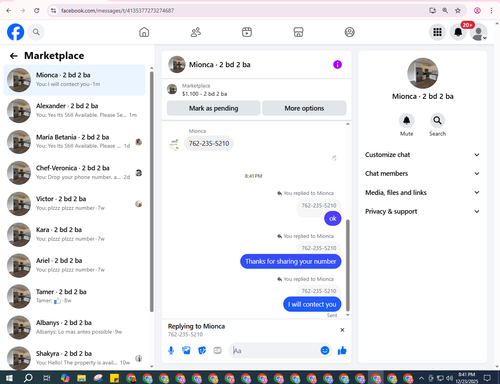
Task: Choose a sticker icon in composer
Action: tap(202, 350)
